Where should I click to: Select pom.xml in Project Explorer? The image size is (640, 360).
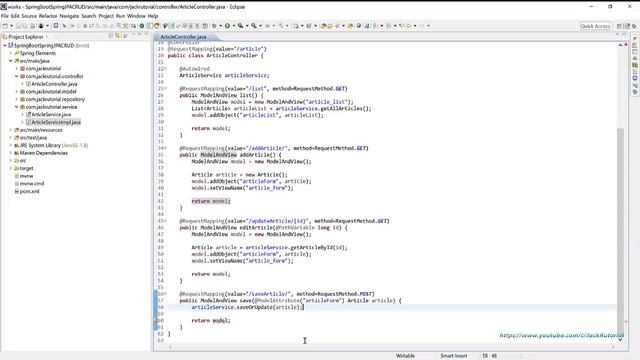point(29,191)
